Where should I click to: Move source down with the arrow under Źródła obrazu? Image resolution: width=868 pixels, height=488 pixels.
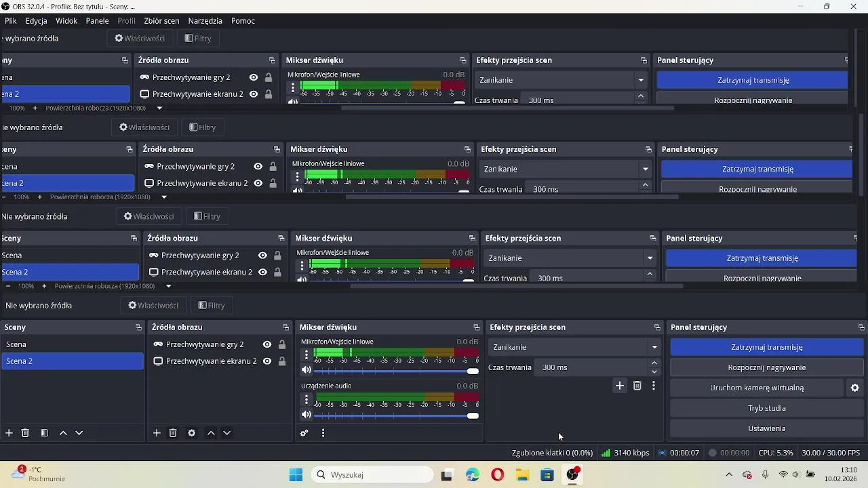point(227,433)
